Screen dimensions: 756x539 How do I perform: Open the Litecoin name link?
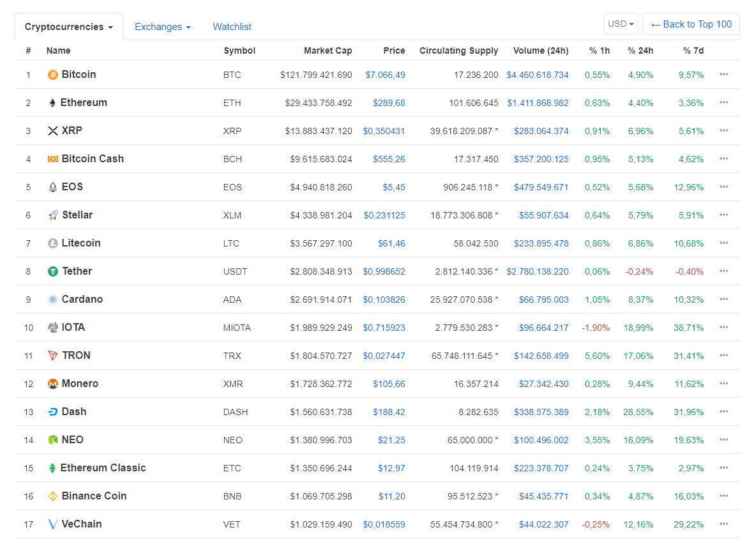coord(81,243)
